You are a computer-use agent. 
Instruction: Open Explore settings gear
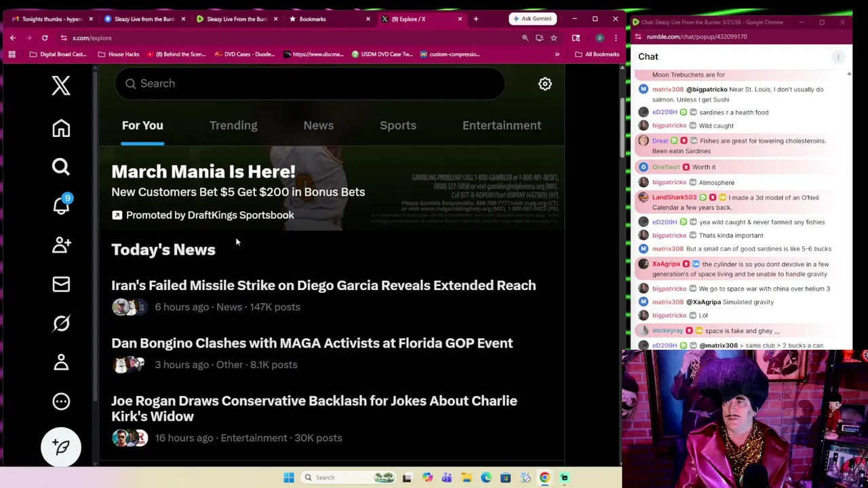(545, 83)
